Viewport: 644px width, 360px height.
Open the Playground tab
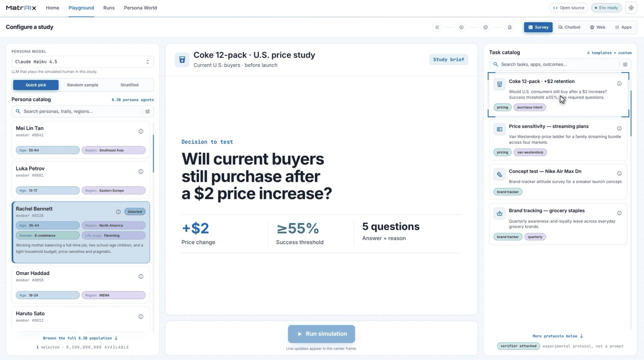pyautogui.click(x=81, y=8)
